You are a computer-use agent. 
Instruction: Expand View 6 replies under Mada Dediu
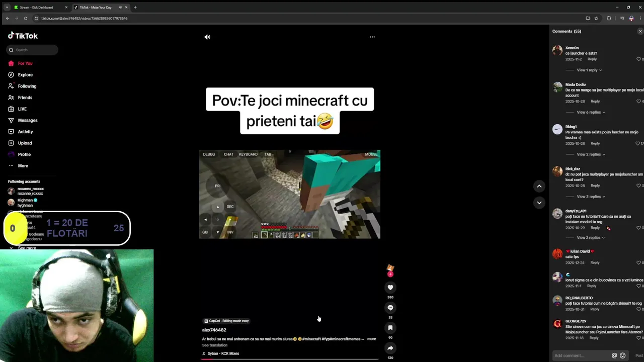(591, 112)
